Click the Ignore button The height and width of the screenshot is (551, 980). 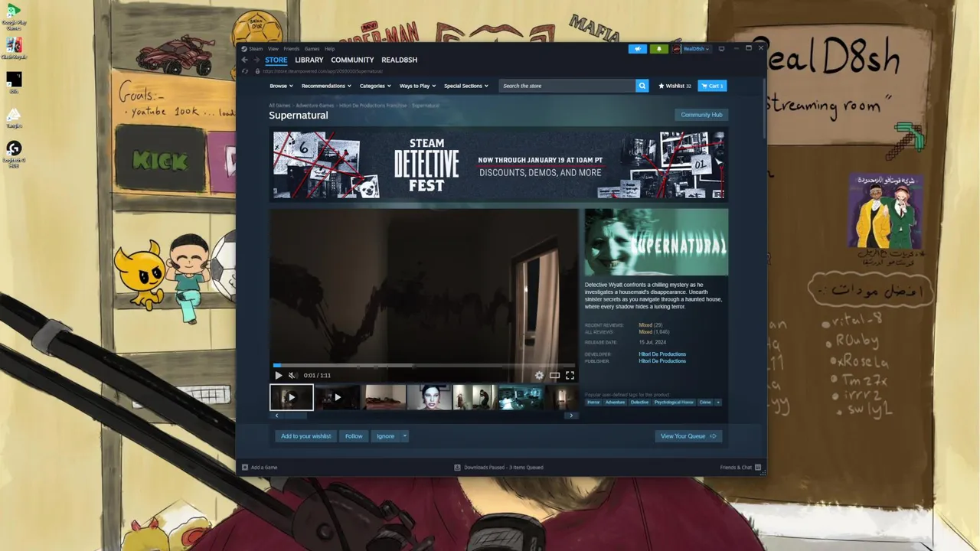tap(385, 436)
